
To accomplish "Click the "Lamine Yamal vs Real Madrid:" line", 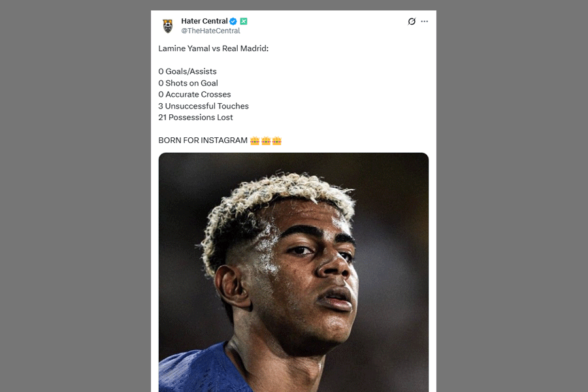I will click(x=213, y=48).
